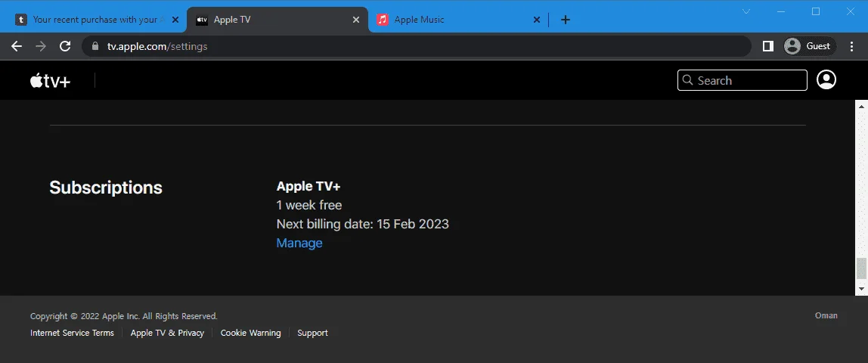Click the browser forward arrow
The width and height of the screenshot is (868, 363).
(40, 46)
